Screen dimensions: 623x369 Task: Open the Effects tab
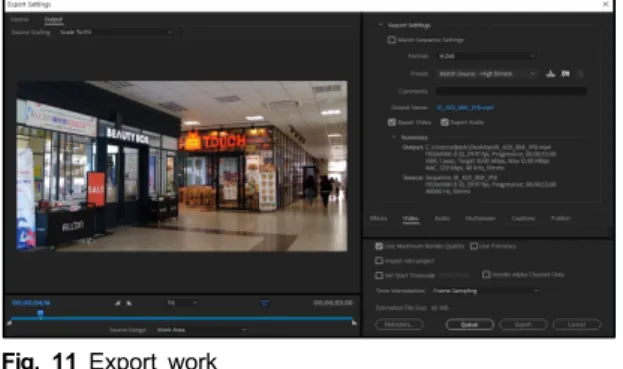tap(378, 218)
